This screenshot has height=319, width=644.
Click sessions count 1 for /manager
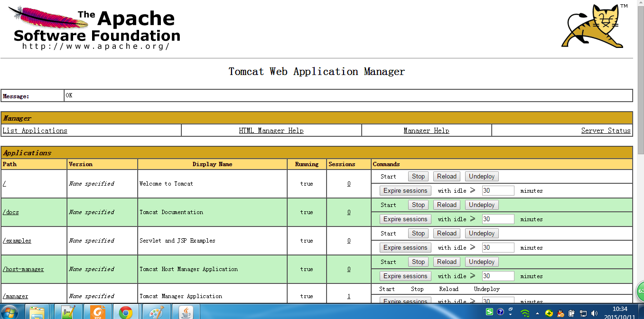click(349, 296)
